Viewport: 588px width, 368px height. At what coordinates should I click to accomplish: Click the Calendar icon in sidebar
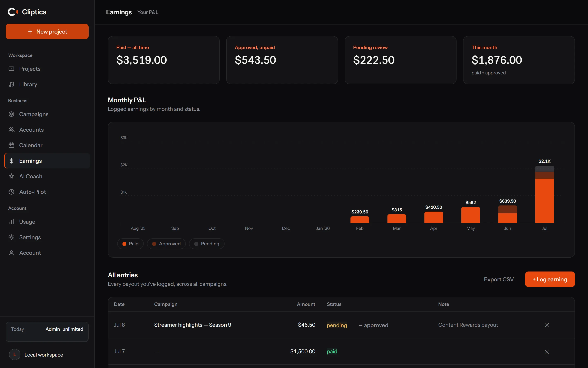tap(11, 145)
